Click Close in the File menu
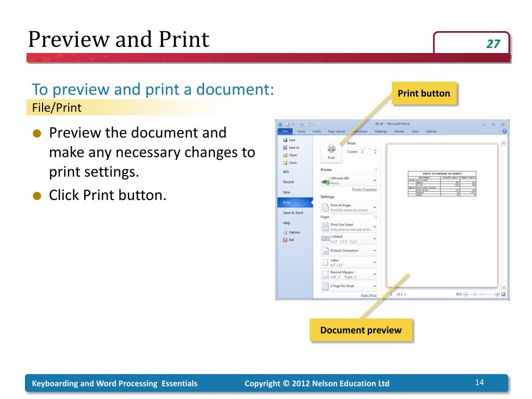 point(290,163)
